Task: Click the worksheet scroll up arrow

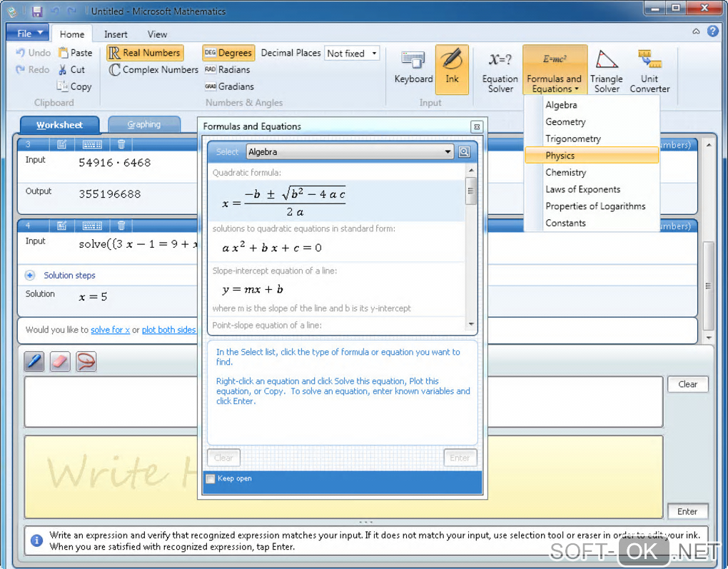Action: coord(709,145)
